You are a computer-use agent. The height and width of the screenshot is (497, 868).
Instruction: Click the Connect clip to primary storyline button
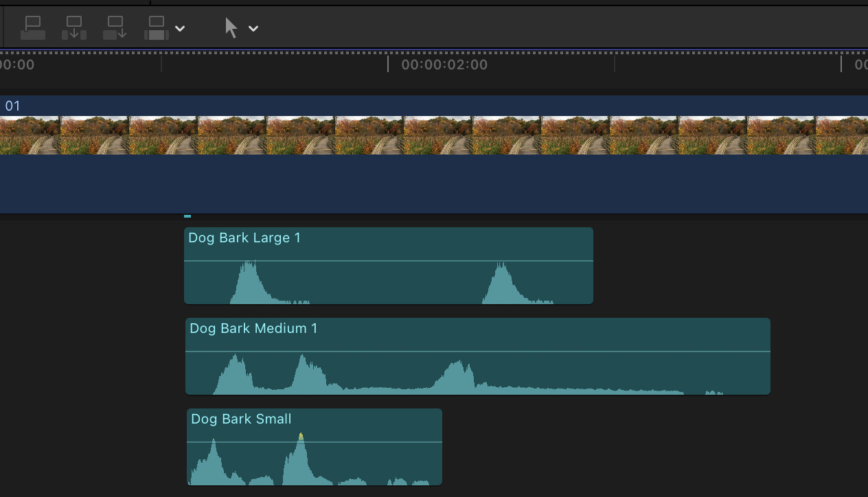point(32,28)
